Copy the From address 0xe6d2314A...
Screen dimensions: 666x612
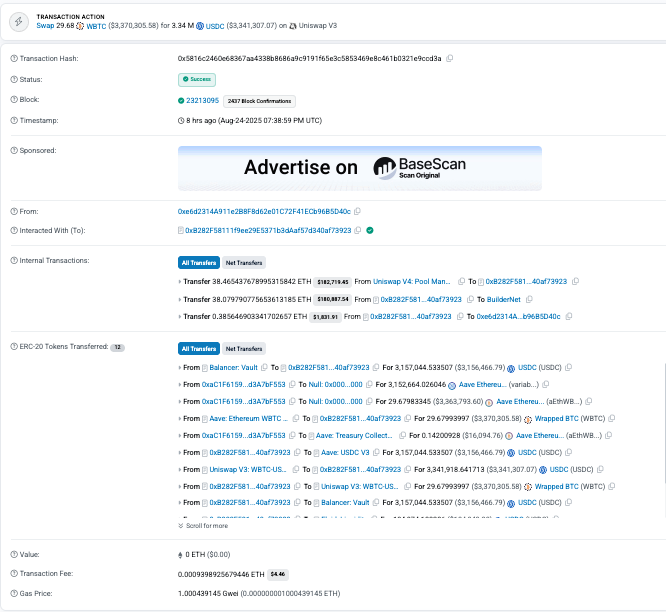click(x=358, y=212)
